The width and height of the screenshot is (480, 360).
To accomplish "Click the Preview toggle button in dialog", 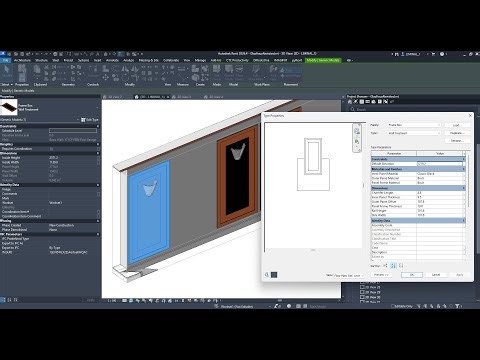I will (x=381, y=275).
